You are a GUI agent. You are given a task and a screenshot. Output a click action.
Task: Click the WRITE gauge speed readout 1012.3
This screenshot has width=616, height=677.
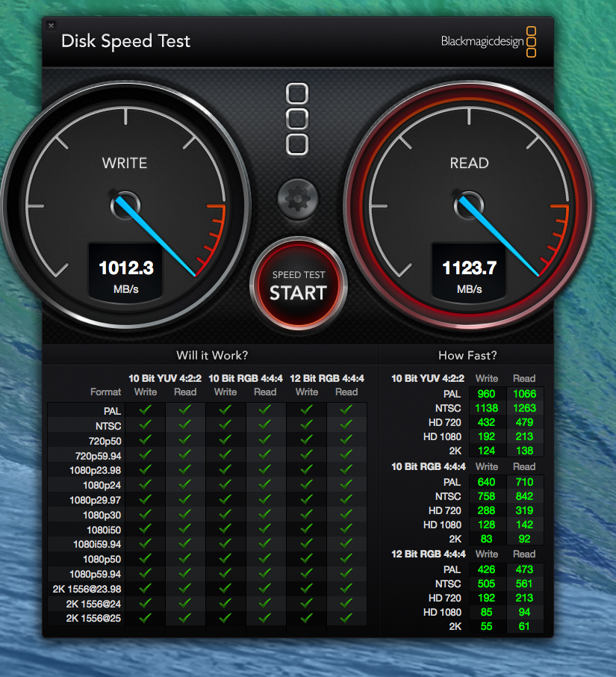pos(126,268)
